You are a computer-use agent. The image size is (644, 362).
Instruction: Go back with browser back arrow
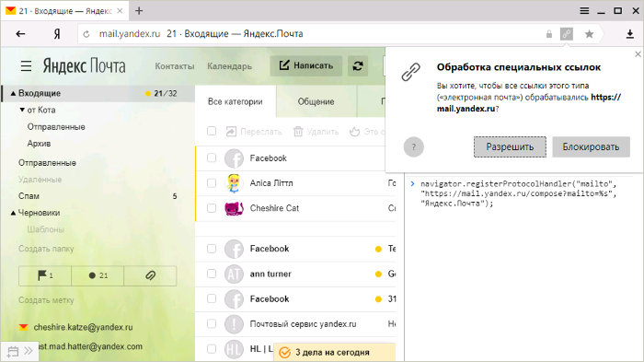(x=20, y=34)
